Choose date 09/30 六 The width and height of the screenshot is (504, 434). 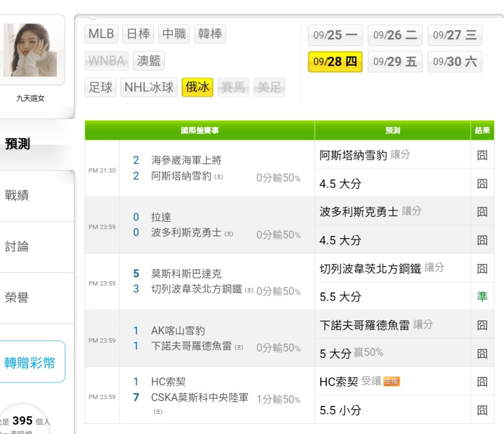point(455,61)
